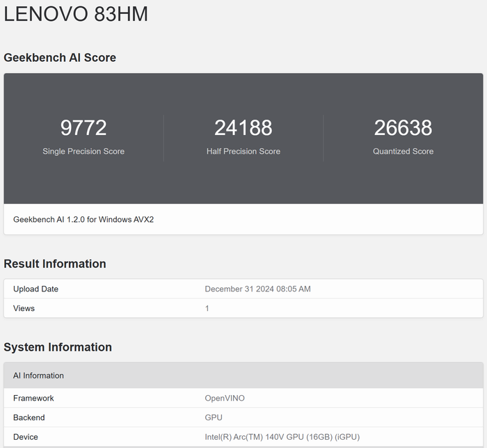The image size is (487, 448).
Task: Select the Geekbench AI Score heading
Action: tap(60, 58)
